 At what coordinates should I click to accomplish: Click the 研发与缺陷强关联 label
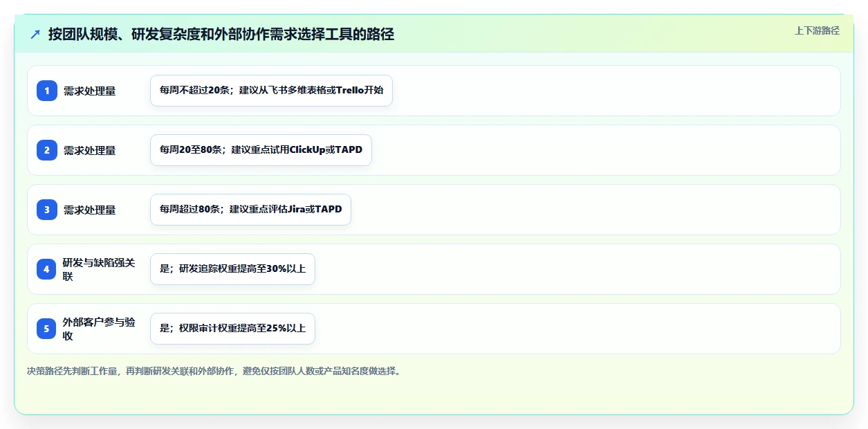[99, 269]
